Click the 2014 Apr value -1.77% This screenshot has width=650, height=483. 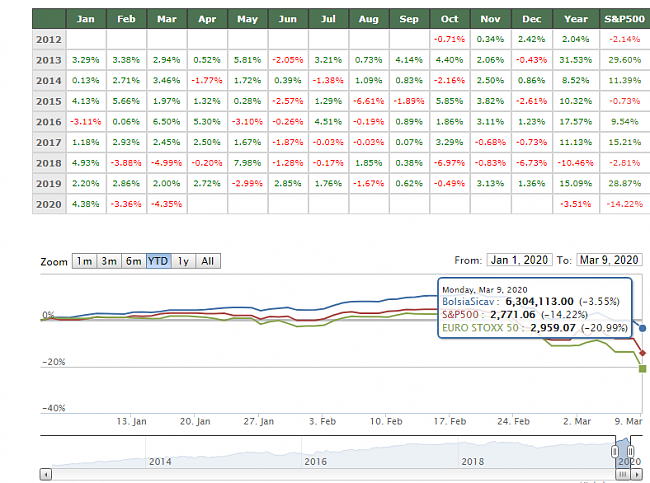tap(207, 80)
